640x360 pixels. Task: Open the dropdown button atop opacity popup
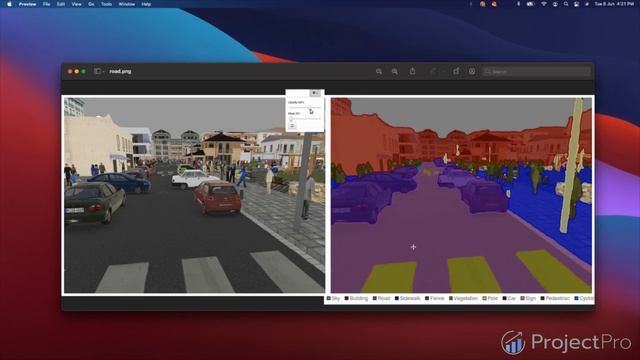coord(315,93)
